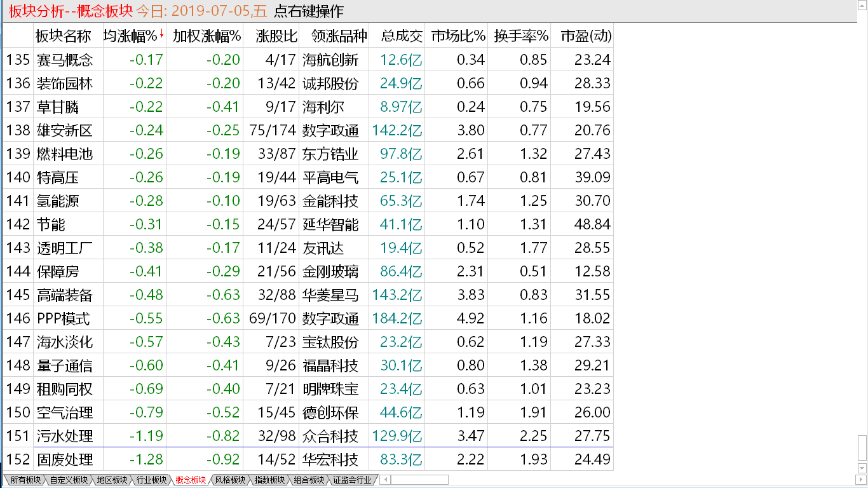Select the active 概念板块 tab

(x=191, y=480)
